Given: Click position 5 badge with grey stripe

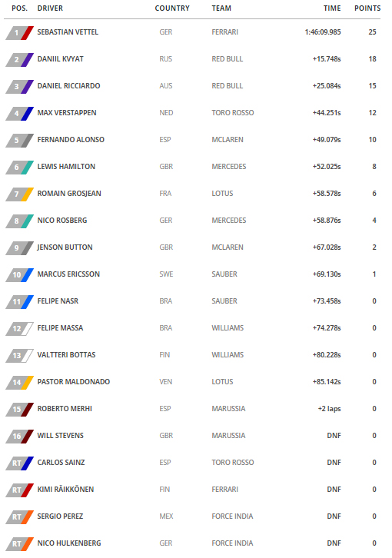Looking at the screenshot, I should point(19,140).
